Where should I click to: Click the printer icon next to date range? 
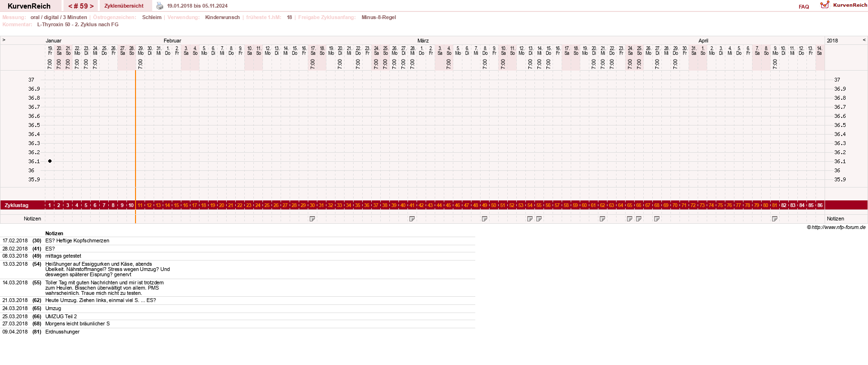[x=160, y=6]
